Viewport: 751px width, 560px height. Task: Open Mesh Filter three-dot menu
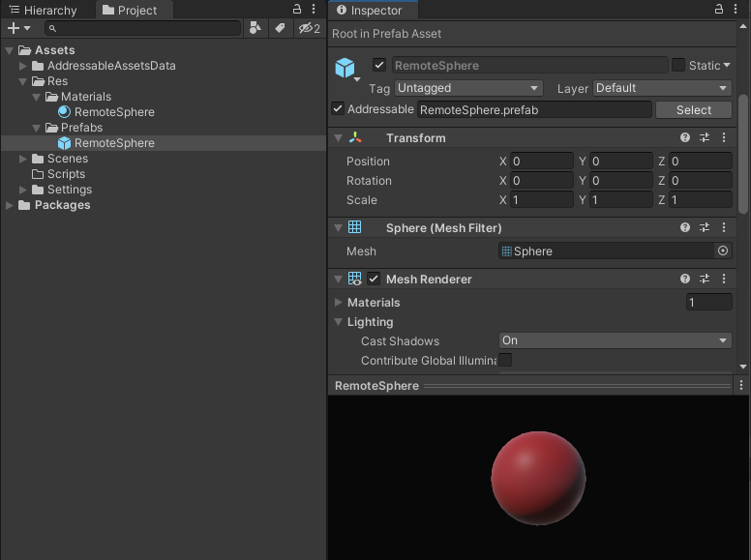click(x=724, y=227)
